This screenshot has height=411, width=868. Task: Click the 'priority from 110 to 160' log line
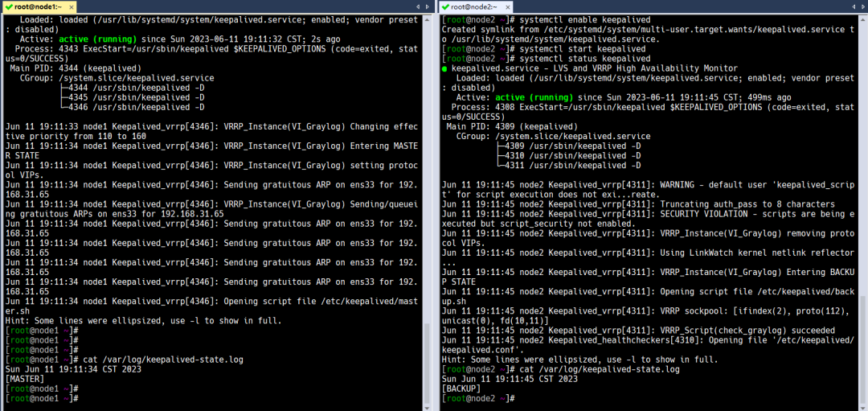coord(211,131)
